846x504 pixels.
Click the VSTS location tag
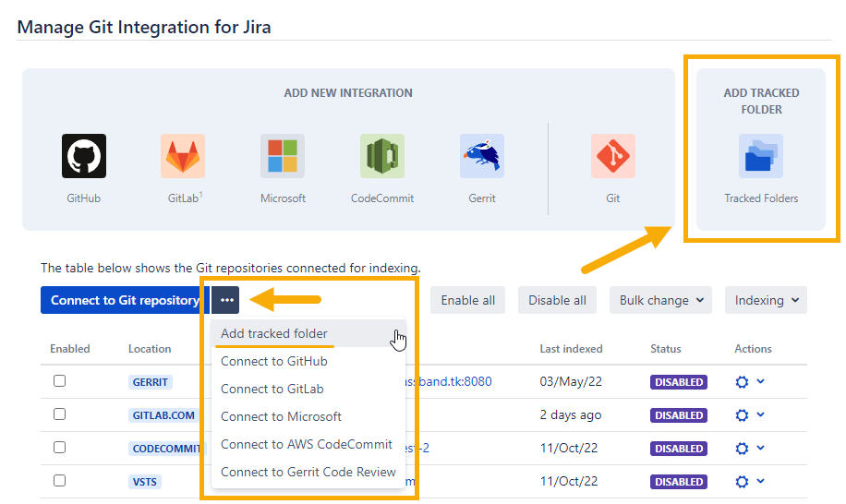(x=145, y=482)
